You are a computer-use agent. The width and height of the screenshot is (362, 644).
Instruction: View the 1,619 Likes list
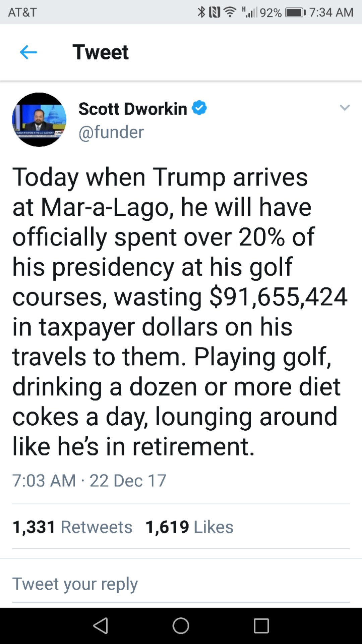click(189, 527)
